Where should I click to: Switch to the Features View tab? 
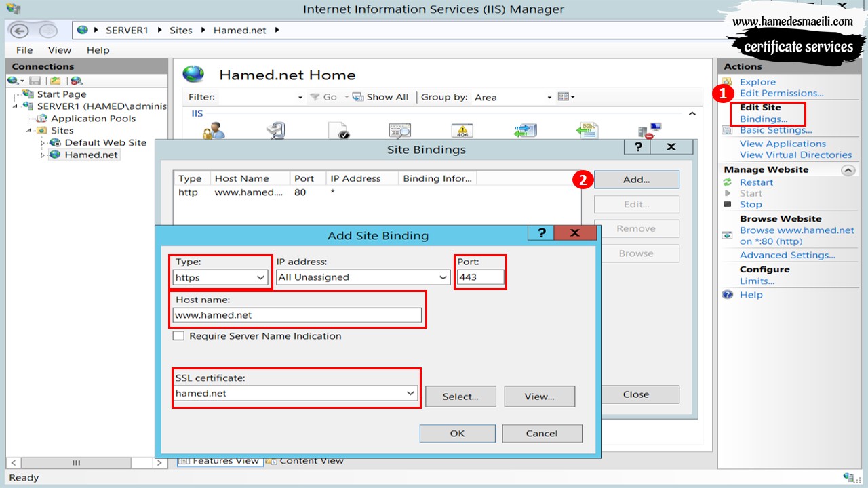click(x=219, y=461)
